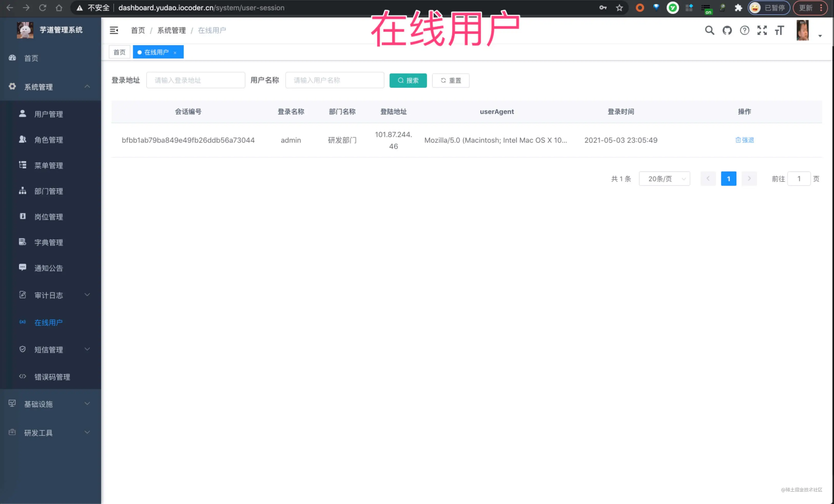This screenshot has width=834, height=504.
Task: Click the green 搜索 button
Action: pos(408,81)
